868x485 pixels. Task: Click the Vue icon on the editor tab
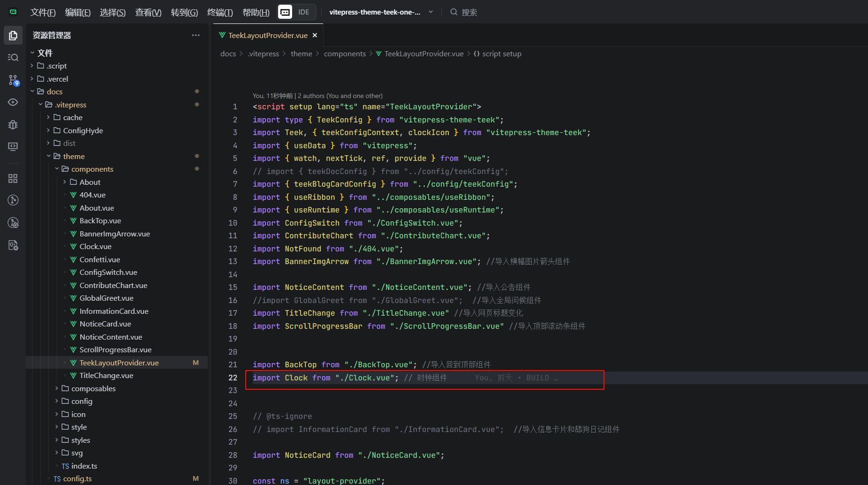pos(222,35)
